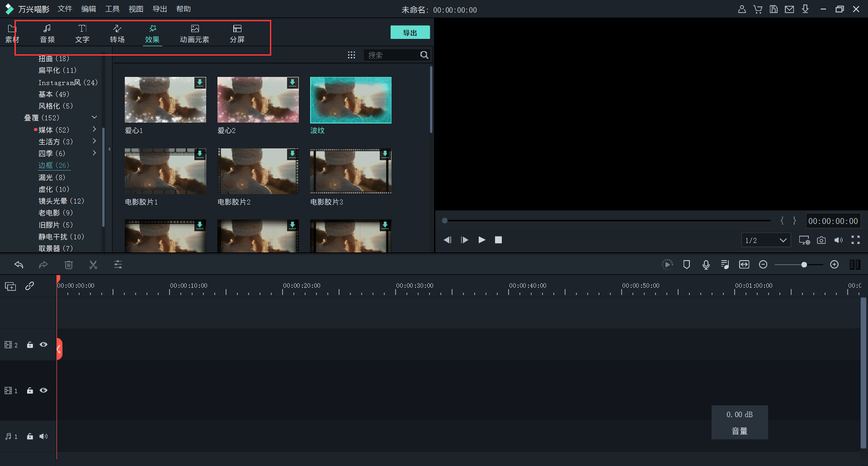Collapse the 叠覆 (152) category

point(94,118)
